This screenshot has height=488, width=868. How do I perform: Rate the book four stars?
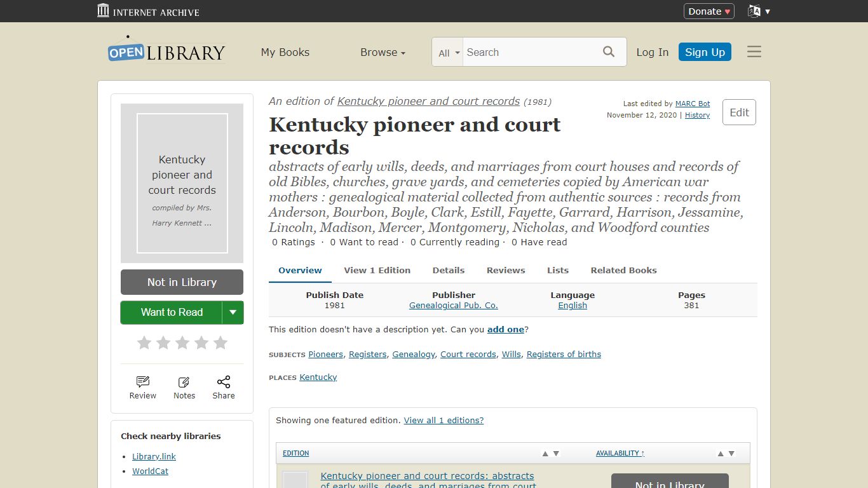(x=201, y=343)
